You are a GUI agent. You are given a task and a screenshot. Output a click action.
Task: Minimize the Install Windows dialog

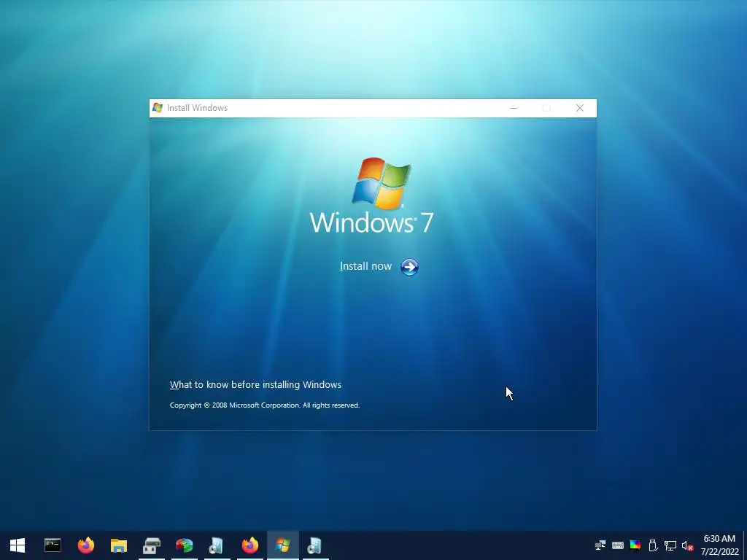coord(513,108)
